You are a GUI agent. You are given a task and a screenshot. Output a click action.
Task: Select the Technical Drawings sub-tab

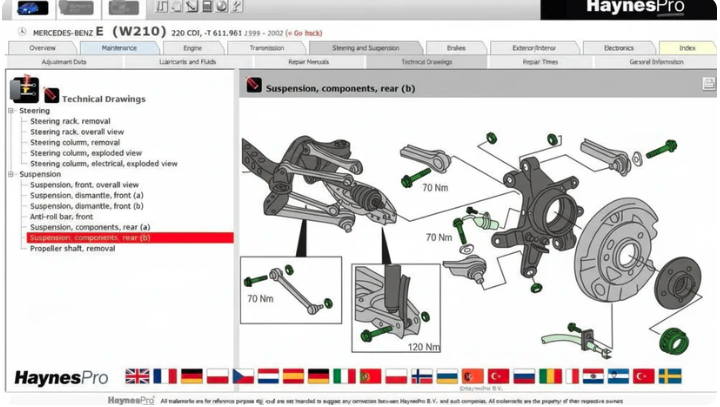[427, 62]
